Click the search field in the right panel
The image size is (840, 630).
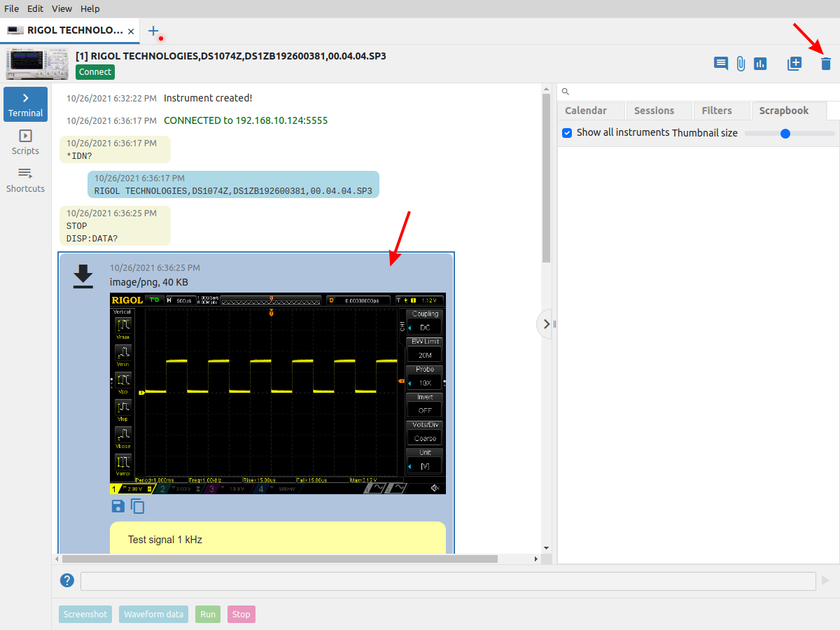coord(703,92)
